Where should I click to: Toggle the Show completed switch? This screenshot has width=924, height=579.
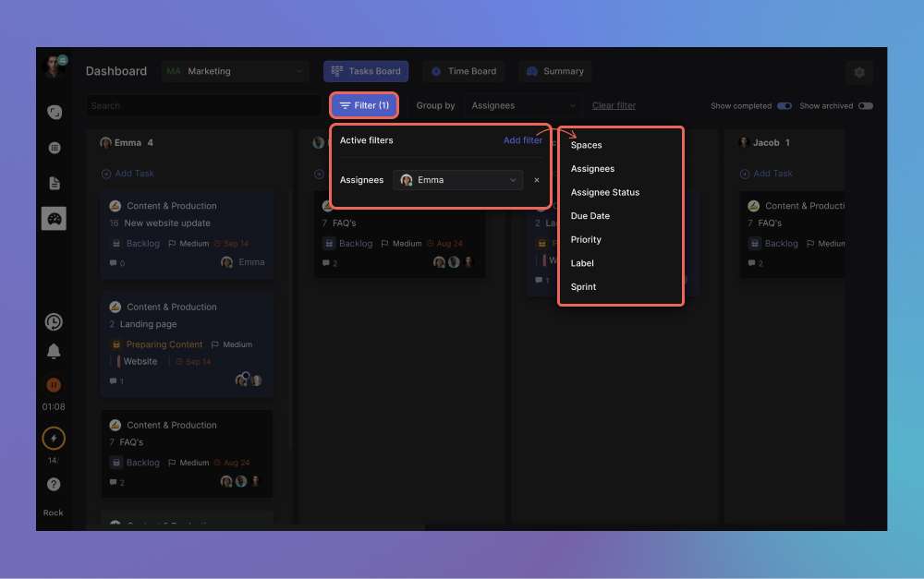(784, 106)
